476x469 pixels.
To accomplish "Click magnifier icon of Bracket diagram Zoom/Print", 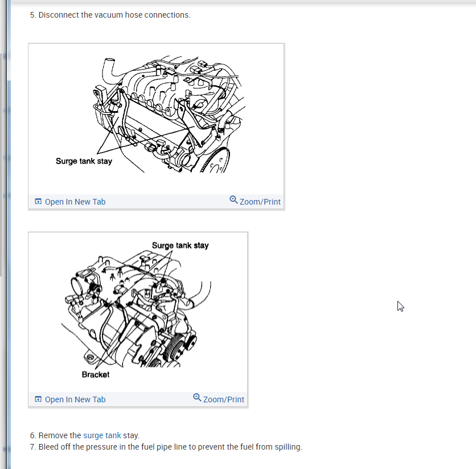I will (197, 397).
